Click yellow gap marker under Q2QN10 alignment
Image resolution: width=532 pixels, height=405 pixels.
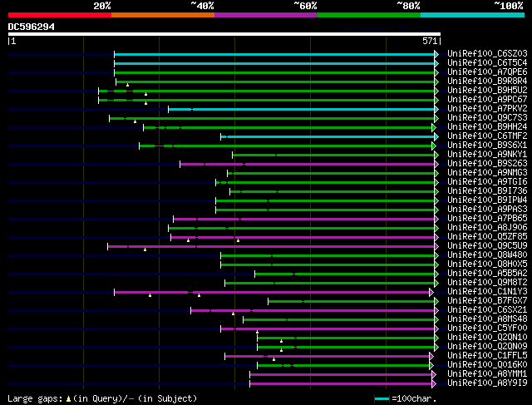[281, 341]
